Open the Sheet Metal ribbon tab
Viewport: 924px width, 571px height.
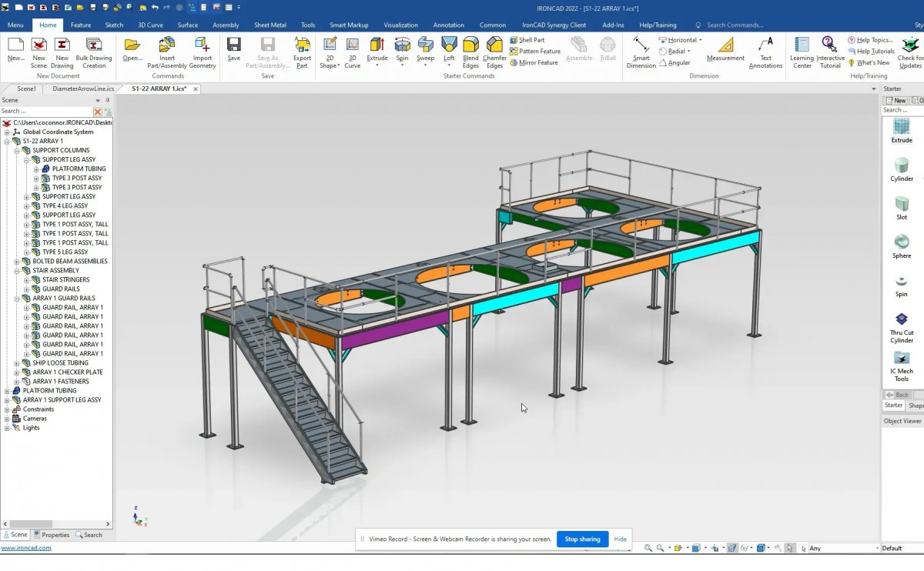(x=269, y=25)
